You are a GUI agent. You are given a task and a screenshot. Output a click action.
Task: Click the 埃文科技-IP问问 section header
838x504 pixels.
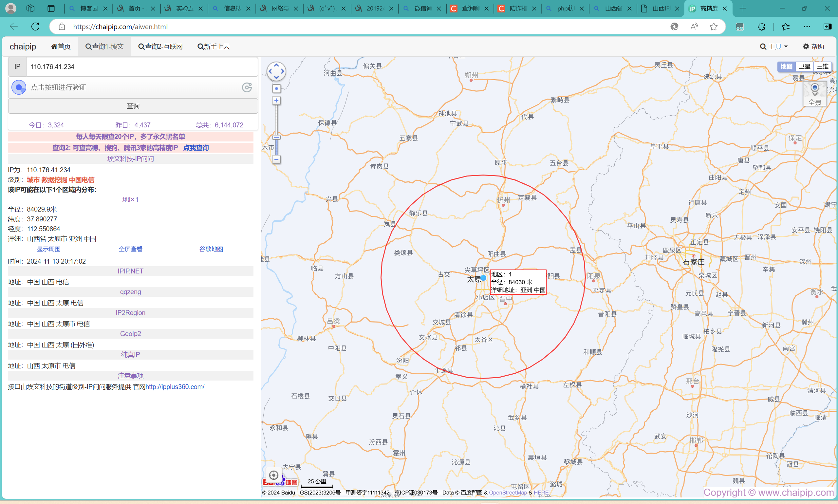click(130, 159)
